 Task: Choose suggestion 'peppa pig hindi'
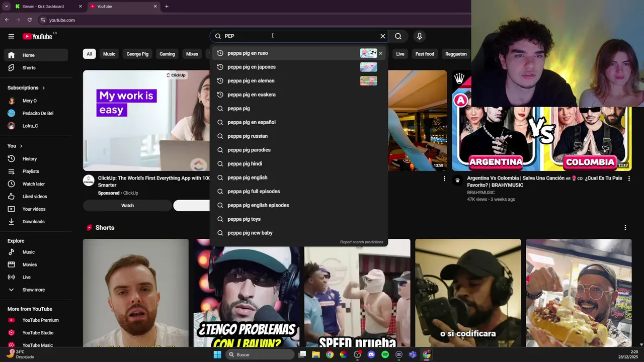pos(299,164)
